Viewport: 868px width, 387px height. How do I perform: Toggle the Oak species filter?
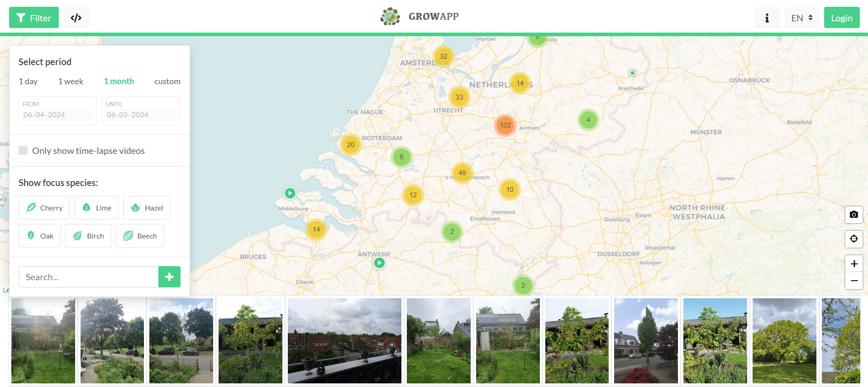[40, 236]
